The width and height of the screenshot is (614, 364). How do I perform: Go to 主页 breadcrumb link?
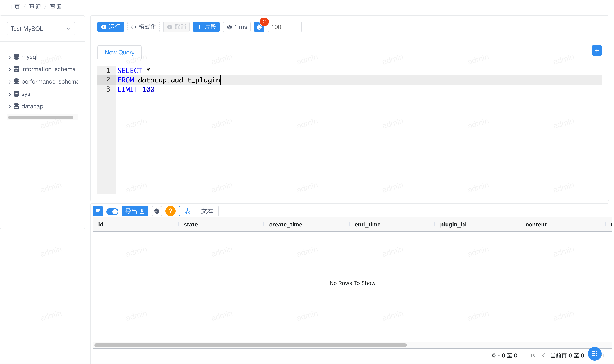(x=14, y=7)
